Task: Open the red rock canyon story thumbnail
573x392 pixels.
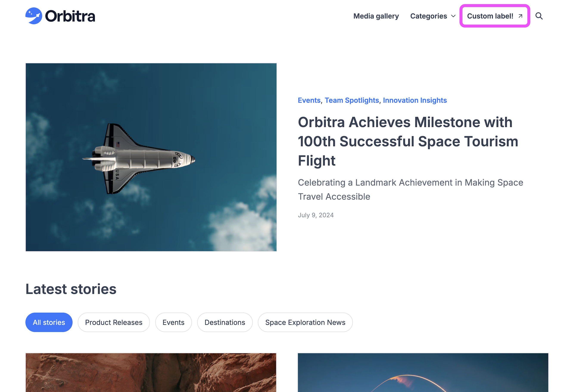Action: pos(151,372)
